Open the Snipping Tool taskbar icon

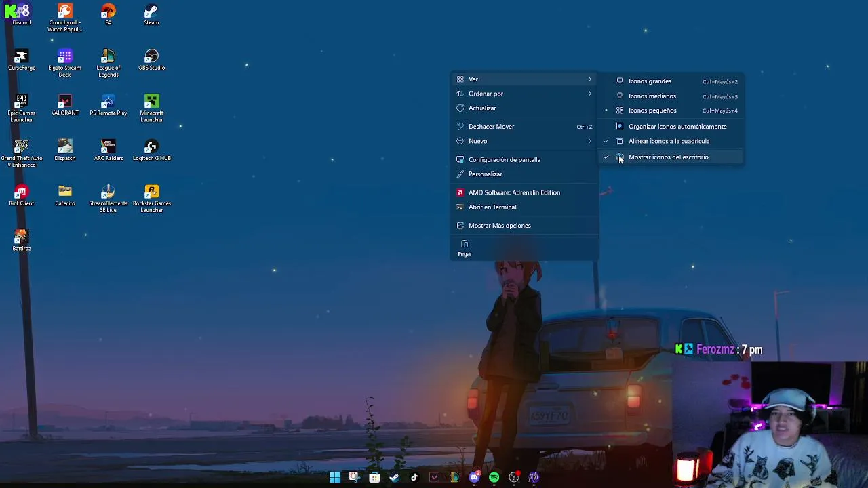354,477
